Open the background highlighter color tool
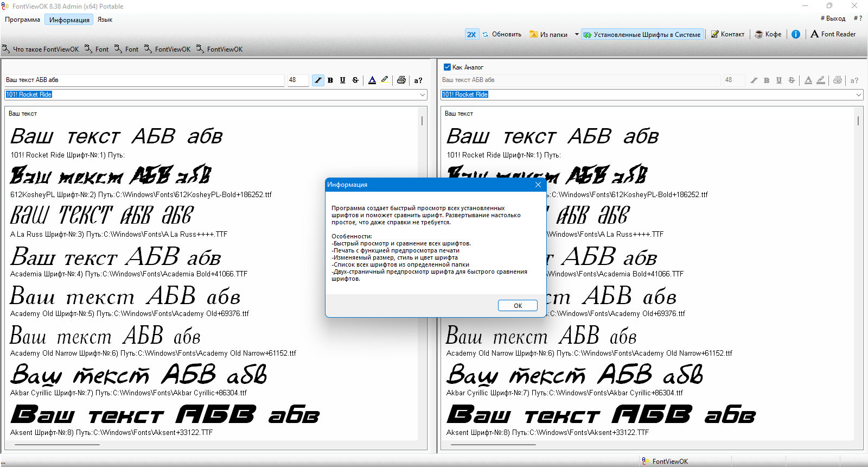 385,80
